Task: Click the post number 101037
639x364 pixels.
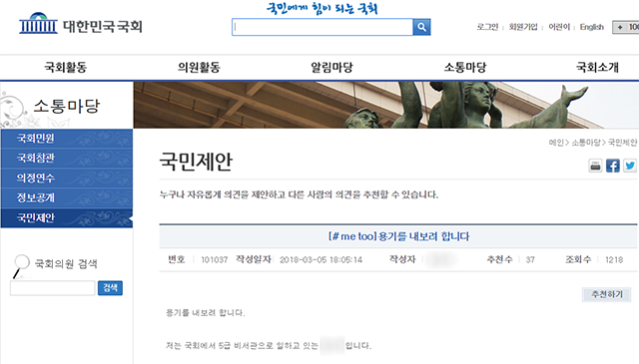Action: (x=215, y=259)
